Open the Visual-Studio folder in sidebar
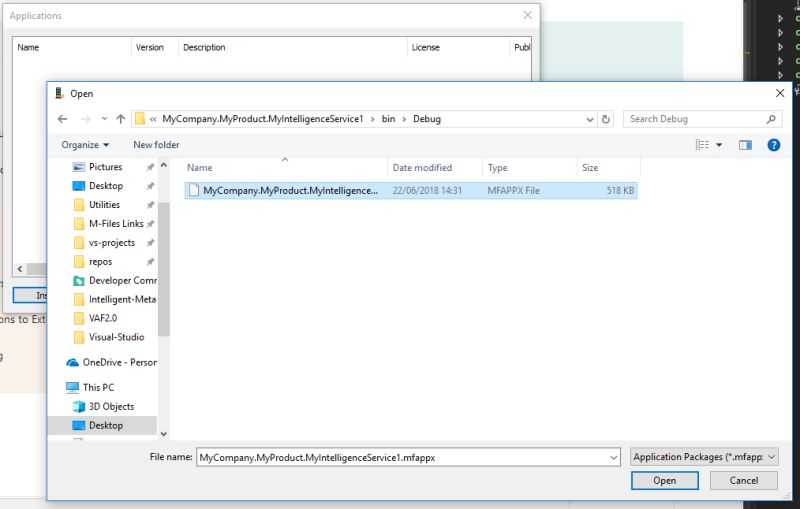Image resolution: width=800 pixels, height=509 pixels. point(116,337)
